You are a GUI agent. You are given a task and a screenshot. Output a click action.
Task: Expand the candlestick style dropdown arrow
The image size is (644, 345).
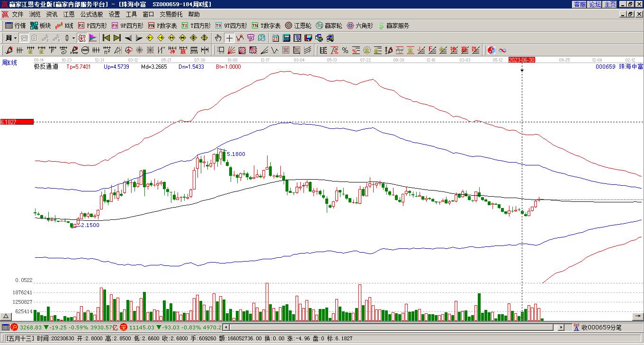tap(73, 38)
